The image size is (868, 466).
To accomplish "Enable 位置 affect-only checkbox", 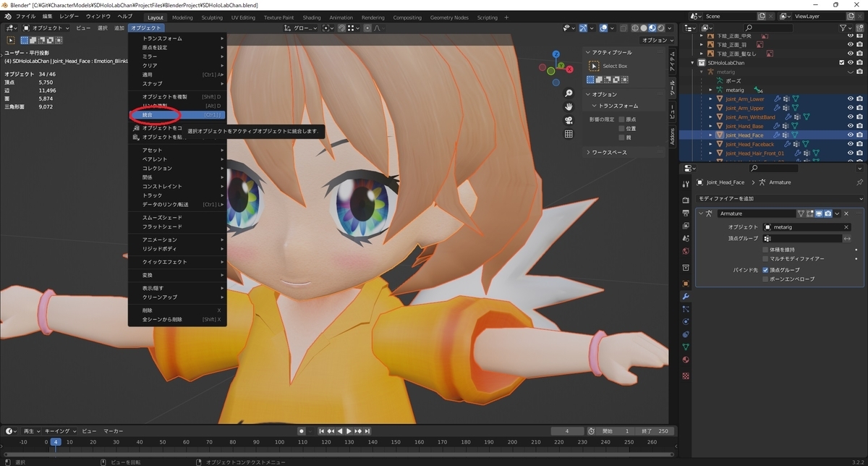I will (621, 128).
